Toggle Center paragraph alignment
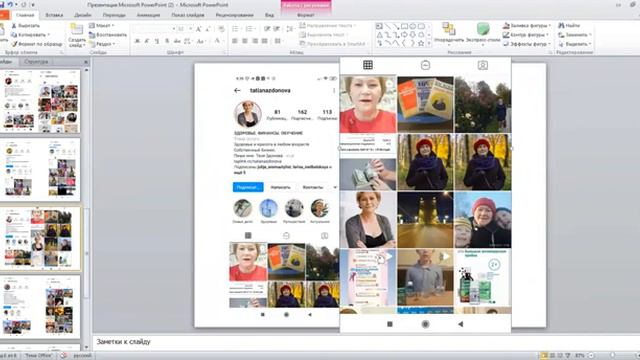The height and width of the screenshot is (360, 640). [x=245, y=41]
